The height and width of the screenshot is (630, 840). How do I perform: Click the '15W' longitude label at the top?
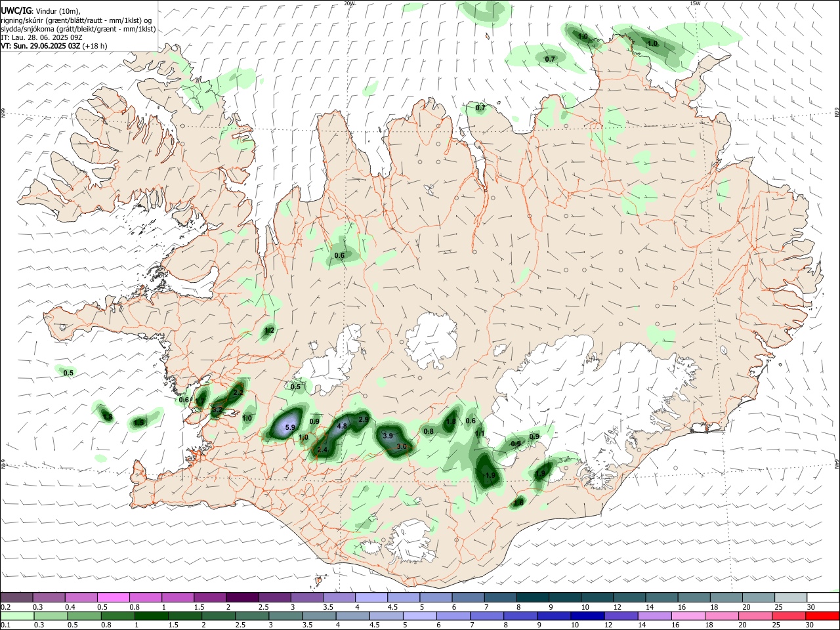pos(695,3)
